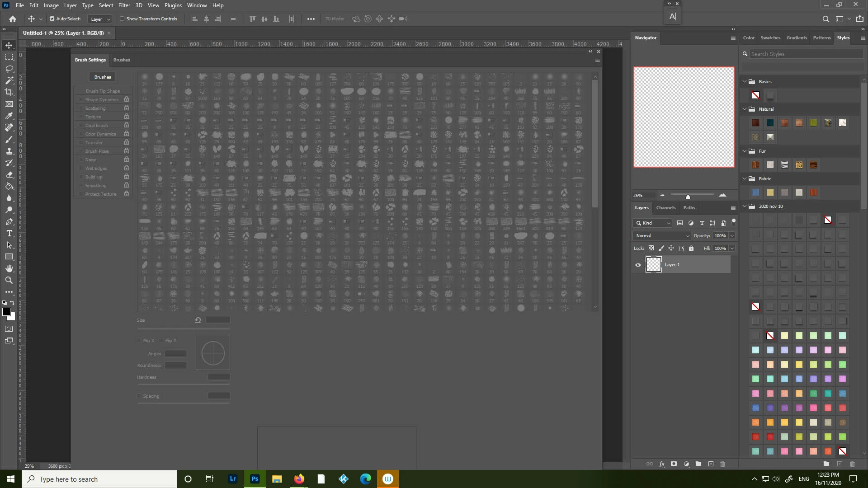Switch to the Channels tab
The height and width of the screenshot is (488, 868).
(x=665, y=207)
